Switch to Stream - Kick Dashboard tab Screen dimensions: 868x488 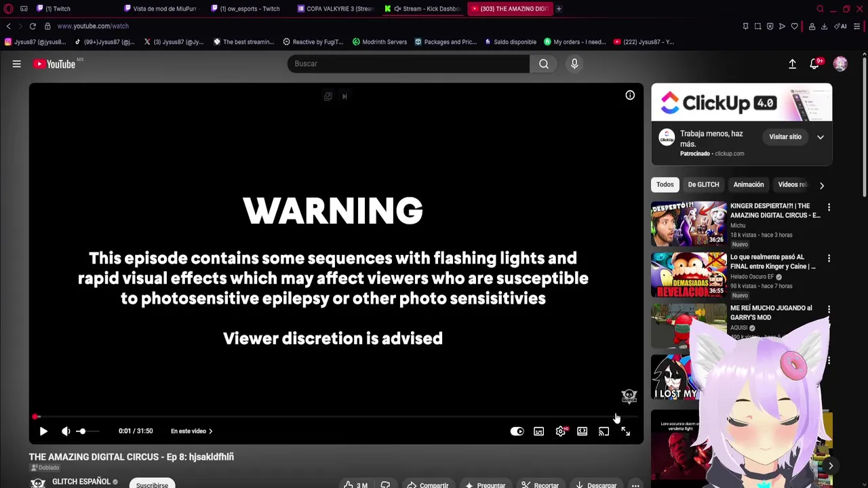coord(422,9)
